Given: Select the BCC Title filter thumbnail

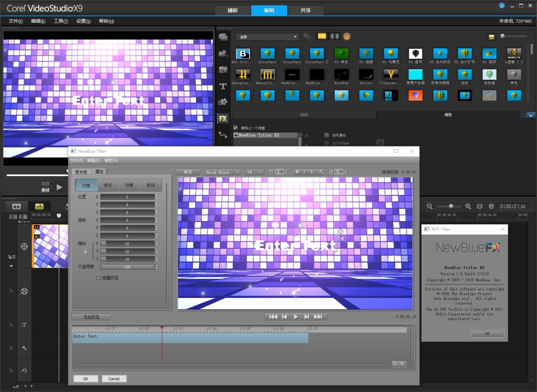Looking at the screenshot, I should [x=243, y=54].
